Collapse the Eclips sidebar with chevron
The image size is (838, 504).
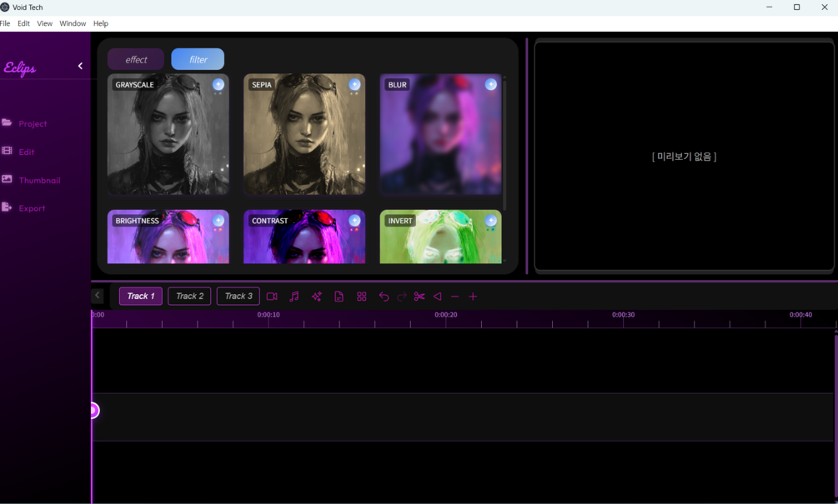[80, 66]
